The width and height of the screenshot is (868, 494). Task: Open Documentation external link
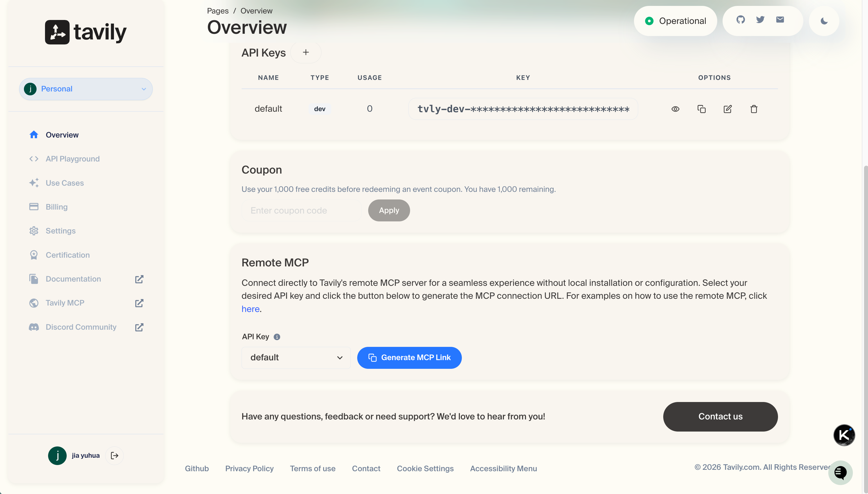(x=86, y=279)
